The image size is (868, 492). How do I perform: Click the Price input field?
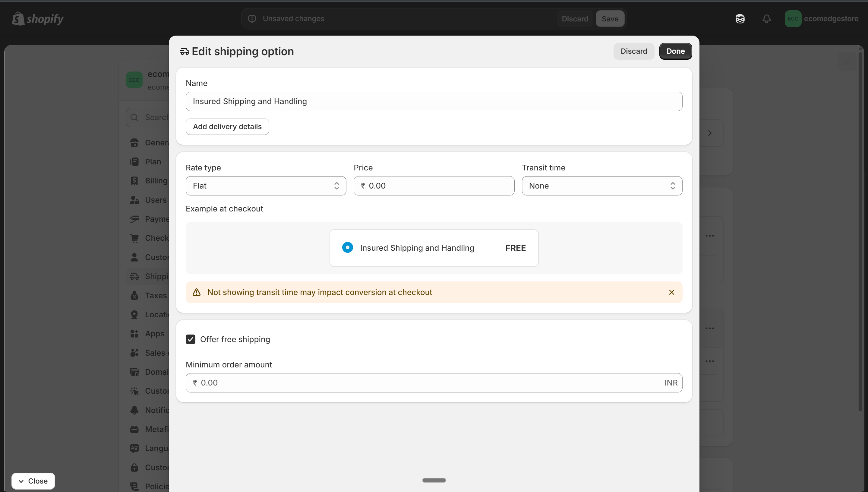(434, 186)
